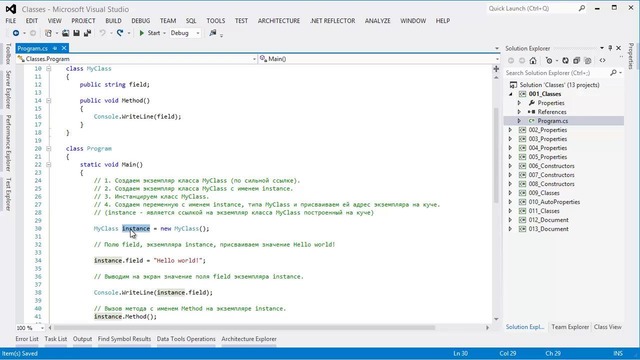Toggle the pin on the Program.cs tab
This screenshot has width=640, height=360.
tap(55, 48)
